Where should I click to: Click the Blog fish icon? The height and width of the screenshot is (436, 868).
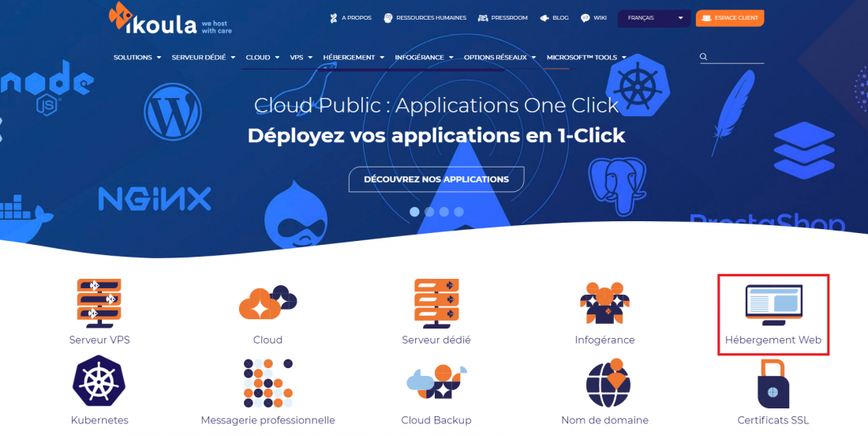[544, 17]
